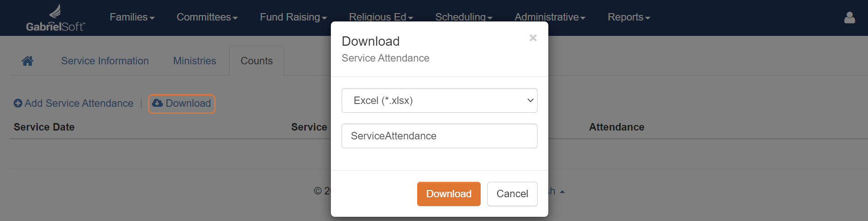The image size is (868, 221).
Task: Click the Cancel button
Action: coord(512,193)
